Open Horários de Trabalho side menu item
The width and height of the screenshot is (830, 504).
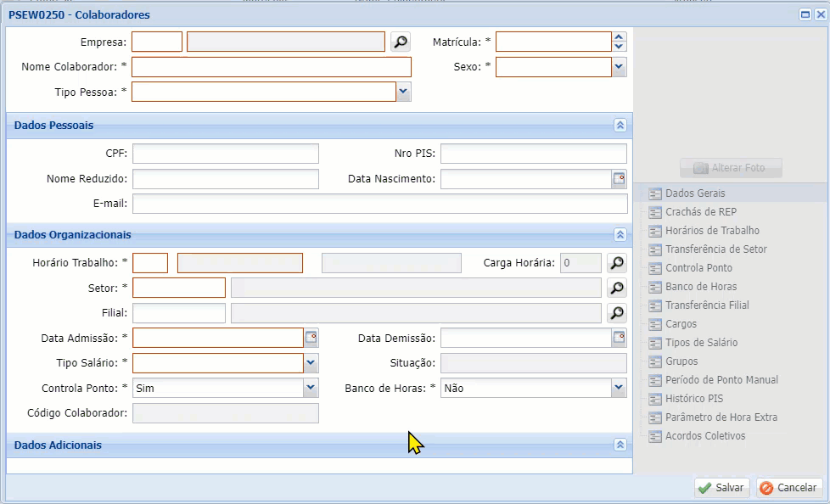711,231
